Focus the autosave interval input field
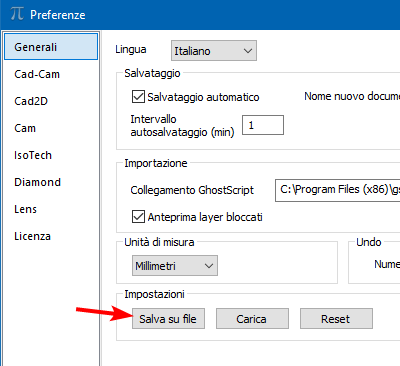 click(x=263, y=125)
